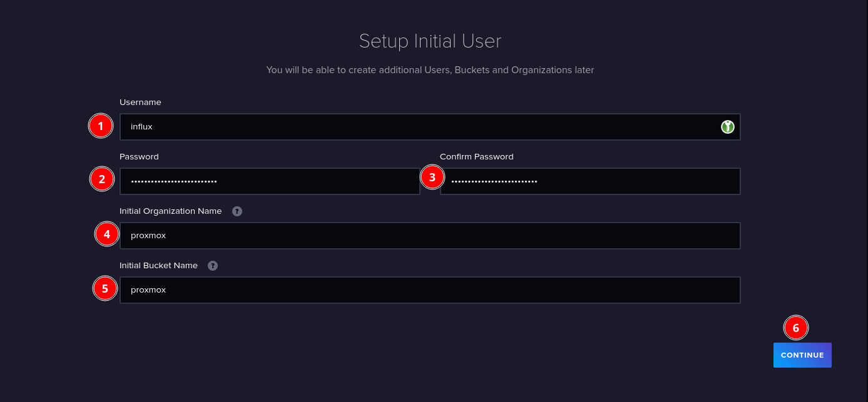
Task: Click the red step marker numbered 1
Action: tap(100, 126)
